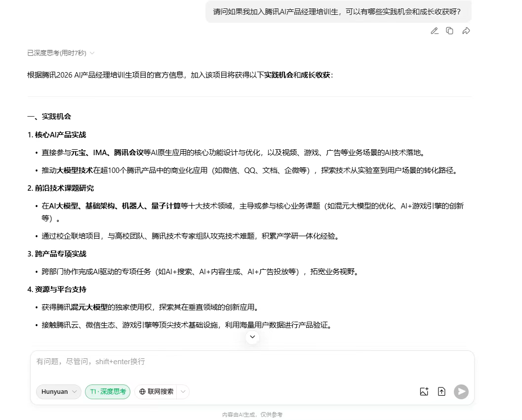Click bullet starting 在AI大模型、基础架构、机器人
This screenshot has height=420, width=522.
[x=253, y=212]
